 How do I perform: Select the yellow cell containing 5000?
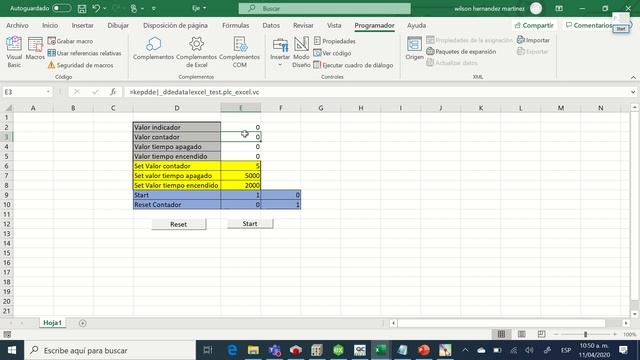(240, 176)
